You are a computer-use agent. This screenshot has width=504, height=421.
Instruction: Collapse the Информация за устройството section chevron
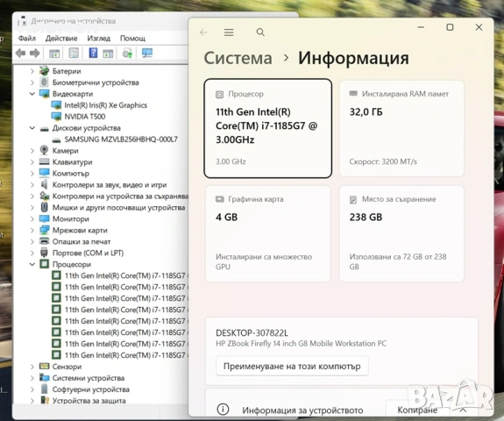tap(463, 410)
